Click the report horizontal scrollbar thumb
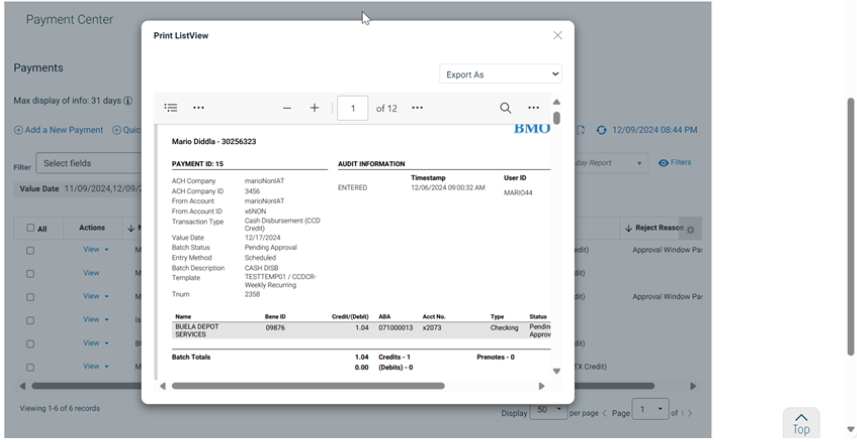 (x=308, y=386)
